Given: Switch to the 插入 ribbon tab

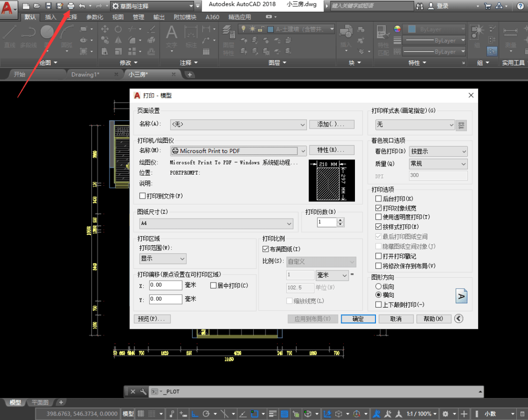Looking at the screenshot, I should click(50, 17).
